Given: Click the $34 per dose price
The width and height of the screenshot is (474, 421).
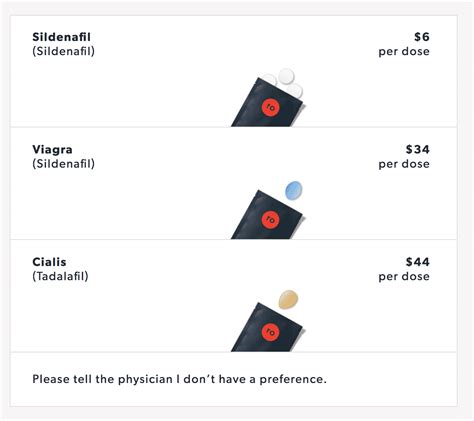Looking at the screenshot, I should (404, 156).
